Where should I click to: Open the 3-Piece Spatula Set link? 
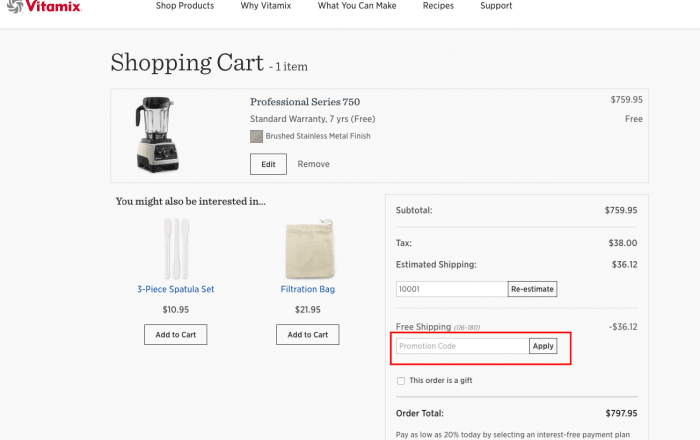click(x=175, y=289)
